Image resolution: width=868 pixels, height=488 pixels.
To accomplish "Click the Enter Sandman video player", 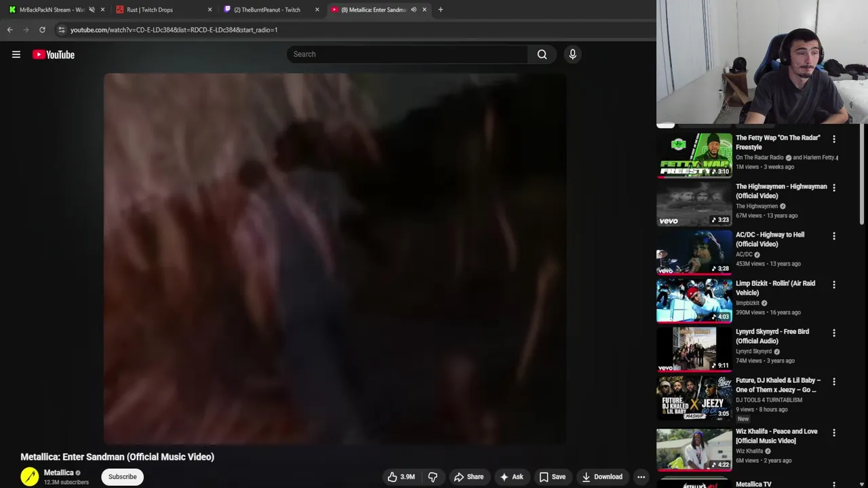I will tap(335, 258).
